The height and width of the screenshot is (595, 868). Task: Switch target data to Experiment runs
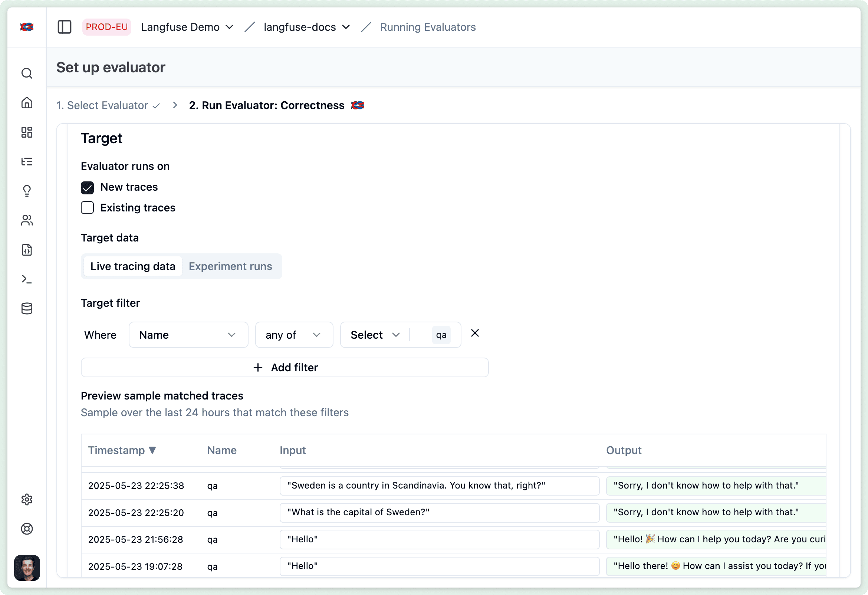230,266
